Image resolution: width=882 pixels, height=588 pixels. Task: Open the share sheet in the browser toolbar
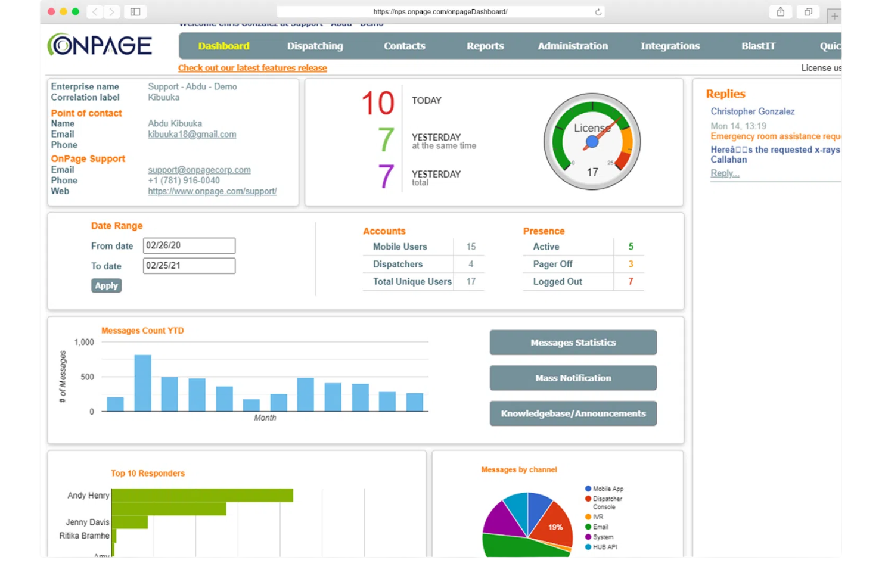(780, 11)
